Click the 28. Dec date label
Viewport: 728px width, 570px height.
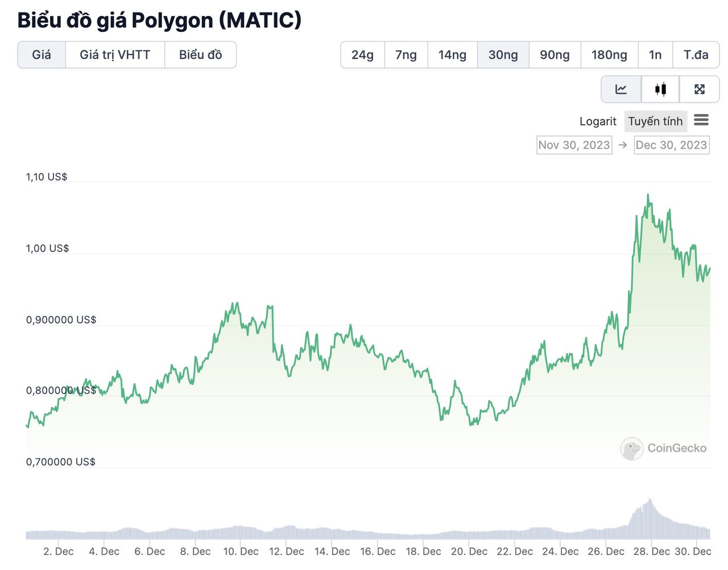tap(652, 551)
